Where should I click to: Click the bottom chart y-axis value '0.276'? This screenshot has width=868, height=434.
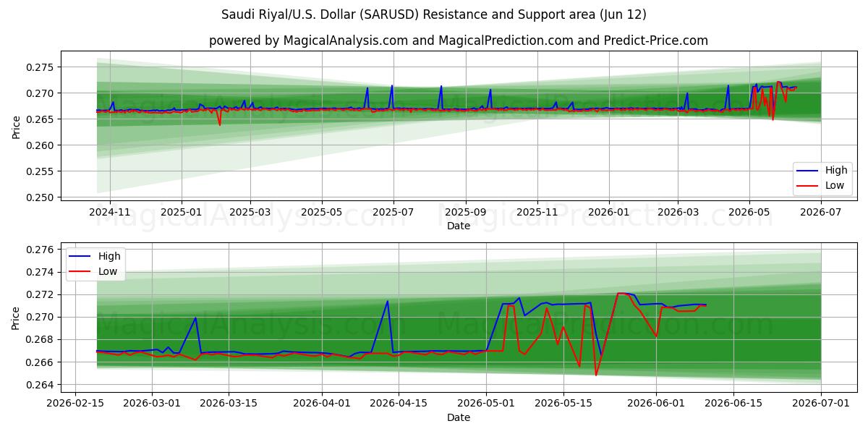point(41,250)
